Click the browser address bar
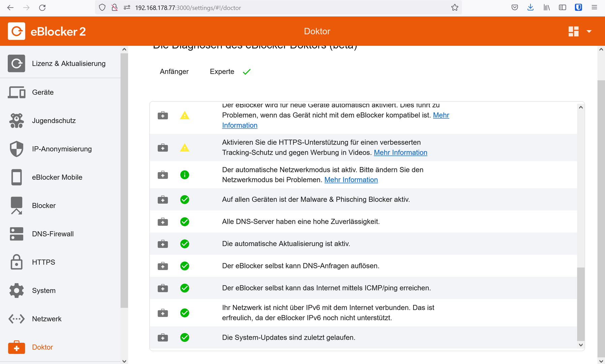The image size is (605, 364). pyautogui.click(x=278, y=8)
